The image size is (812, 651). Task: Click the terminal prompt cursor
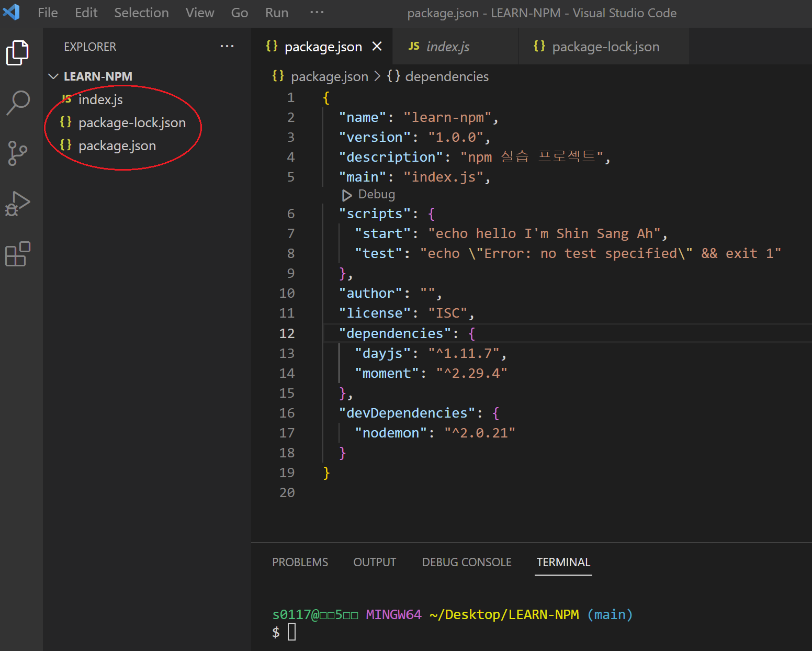(x=291, y=632)
